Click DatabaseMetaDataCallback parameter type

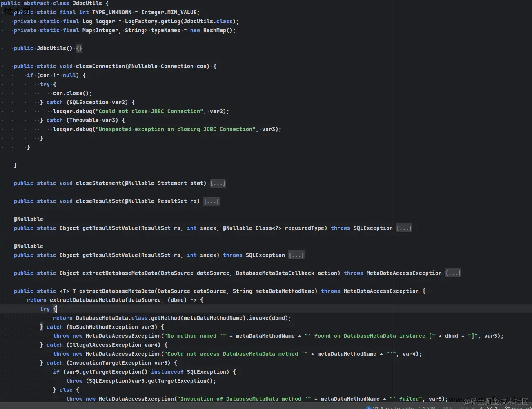coord(275,273)
